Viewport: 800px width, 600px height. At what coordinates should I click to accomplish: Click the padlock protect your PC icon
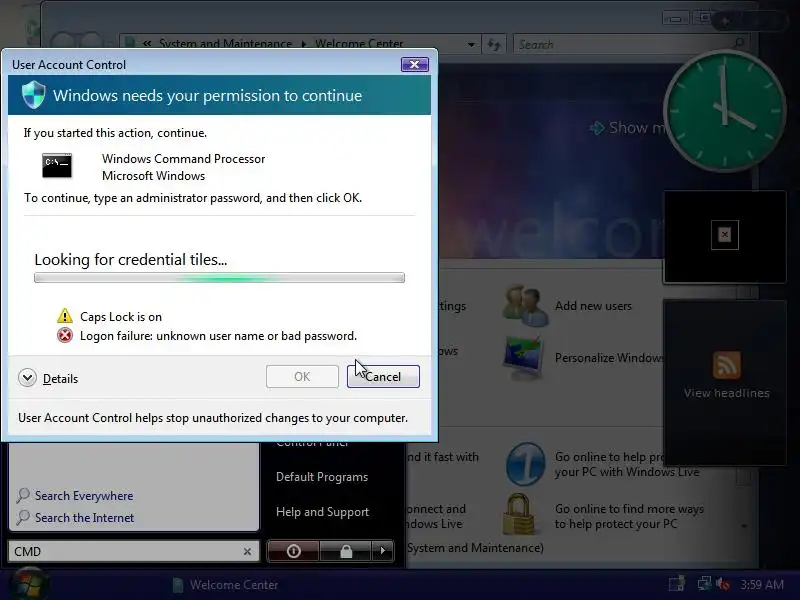(519, 514)
